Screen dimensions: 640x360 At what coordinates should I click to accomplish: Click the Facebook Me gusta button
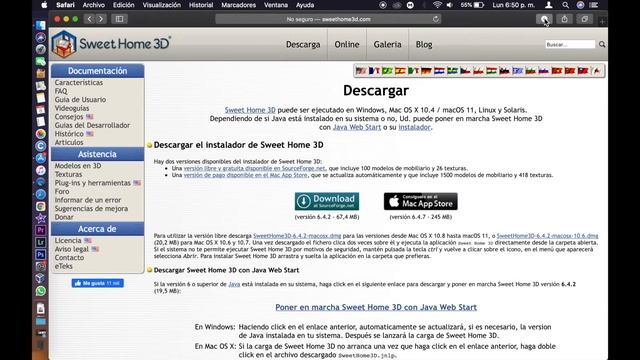point(98,283)
